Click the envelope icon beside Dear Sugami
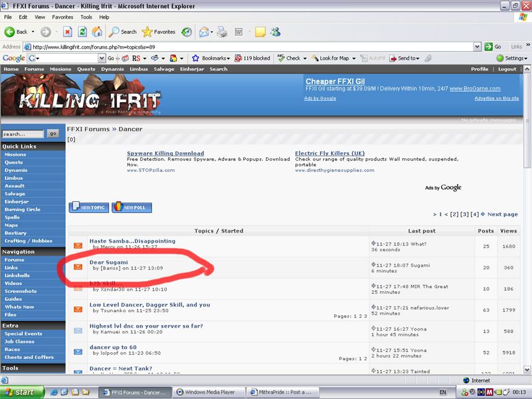532x399 pixels. point(78,267)
